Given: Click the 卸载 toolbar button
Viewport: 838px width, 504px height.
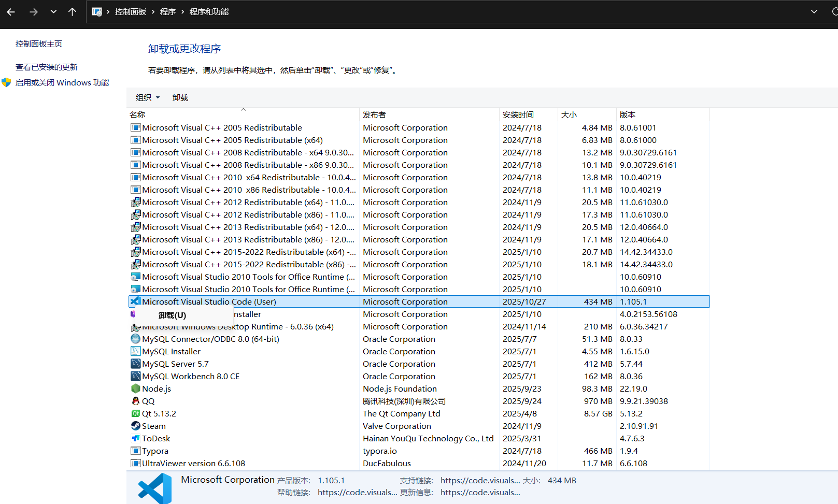Looking at the screenshot, I should 180,97.
